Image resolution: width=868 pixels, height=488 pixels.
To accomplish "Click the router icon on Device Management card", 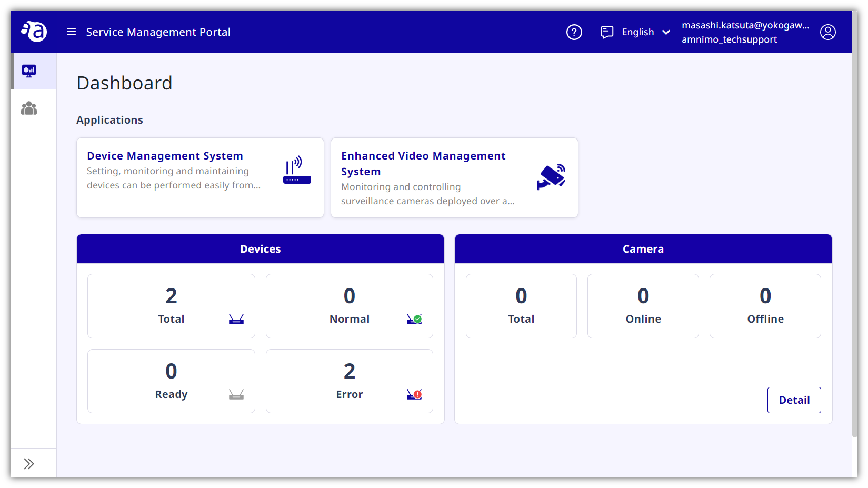I will point(296,170).
